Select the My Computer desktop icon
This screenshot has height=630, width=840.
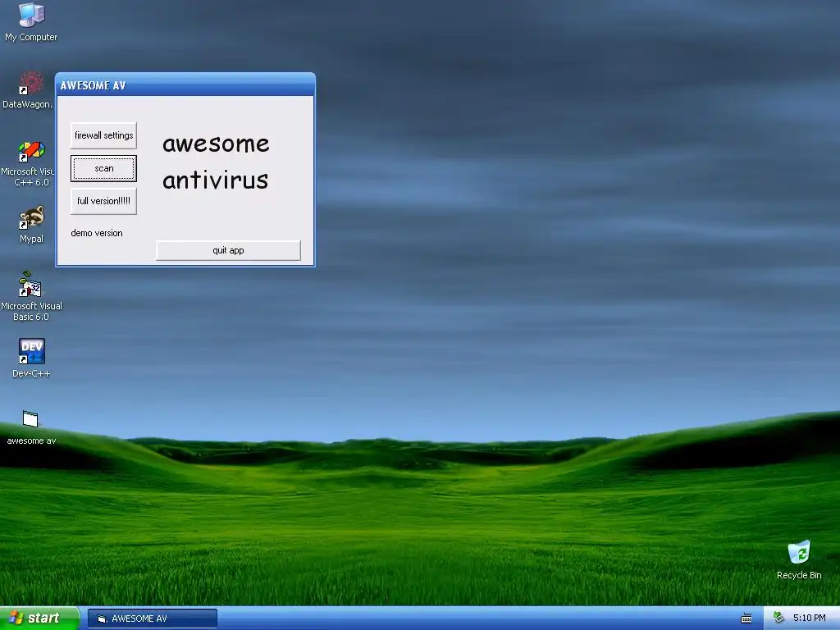(x=31, y=22)
